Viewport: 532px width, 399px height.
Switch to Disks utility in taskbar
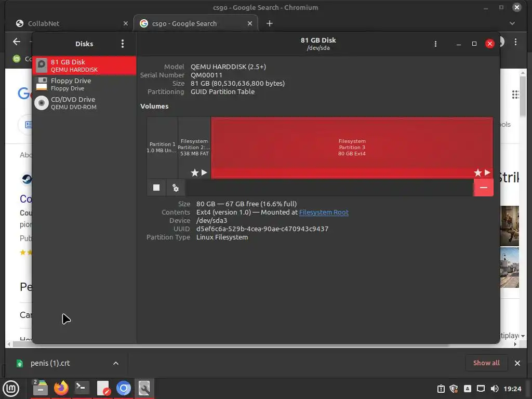[x=144, y=388]
